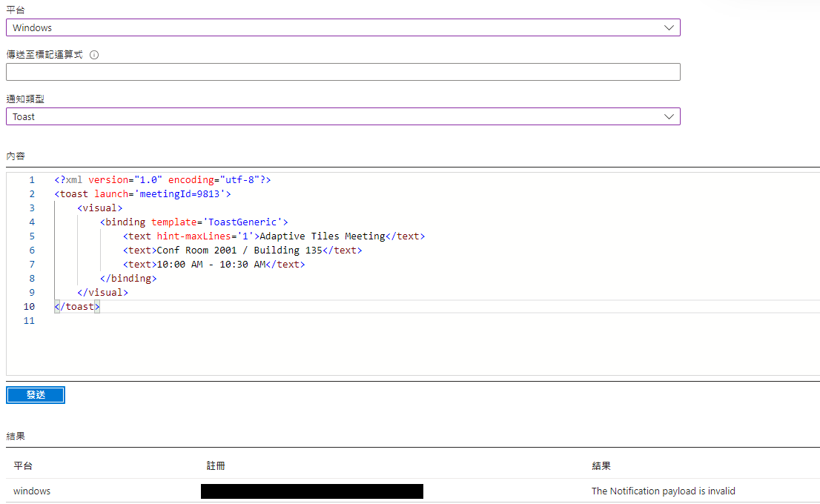Click the xml version declaration on line 1

pos(162,180)
